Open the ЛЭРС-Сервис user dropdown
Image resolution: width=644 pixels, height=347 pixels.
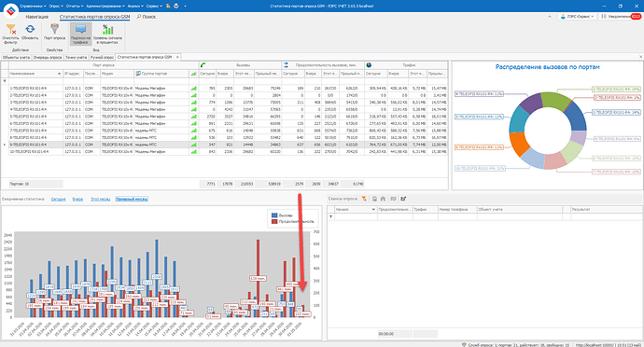[578, 17]
